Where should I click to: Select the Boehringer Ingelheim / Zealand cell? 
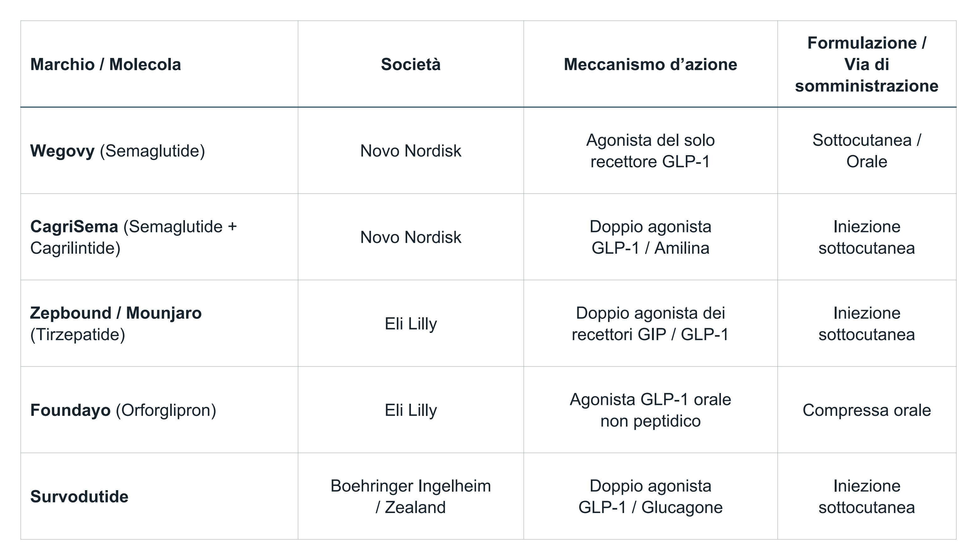pyautogui.click(x=411, y=496)
